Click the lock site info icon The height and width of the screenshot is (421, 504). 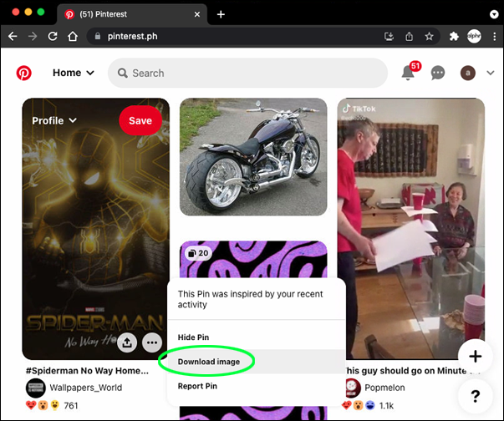[x=98, y=36]
